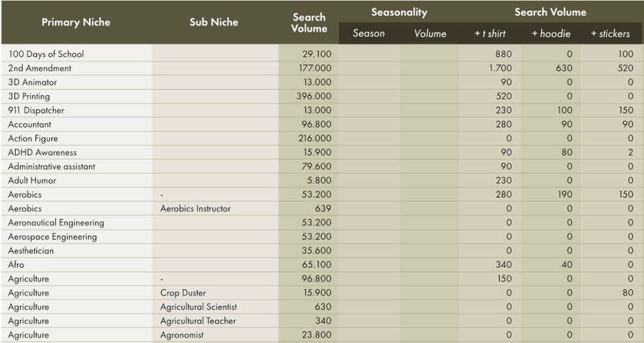
Task: Click the 911 Dispatcher niche cell
Action: [36, 110]
